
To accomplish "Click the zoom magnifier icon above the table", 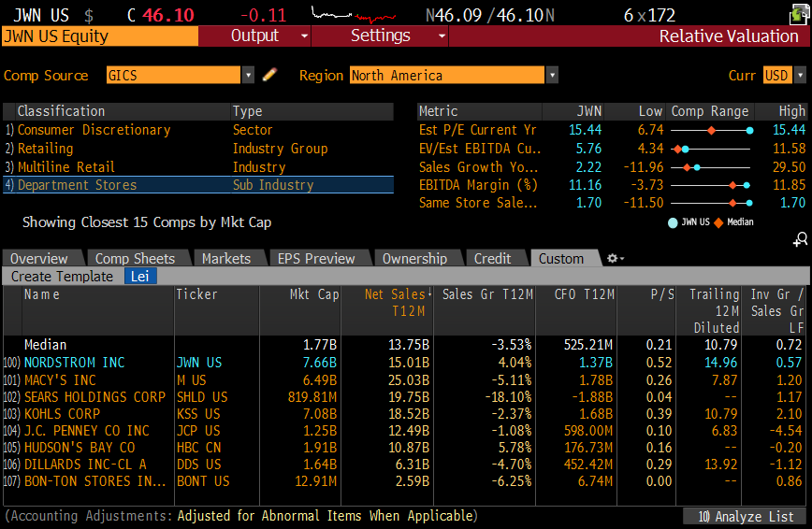I will (801, 240).
